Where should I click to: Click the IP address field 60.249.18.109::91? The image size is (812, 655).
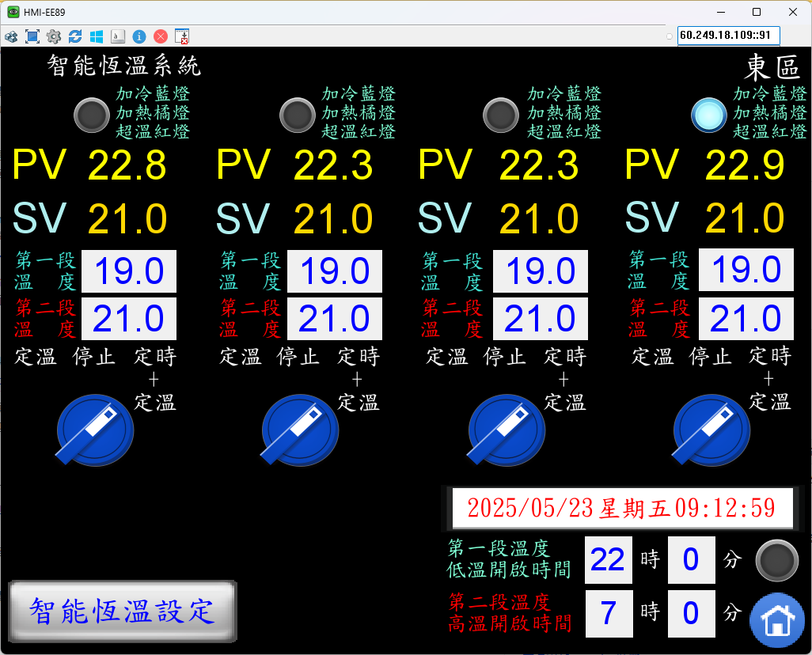[x=729, y=36]
